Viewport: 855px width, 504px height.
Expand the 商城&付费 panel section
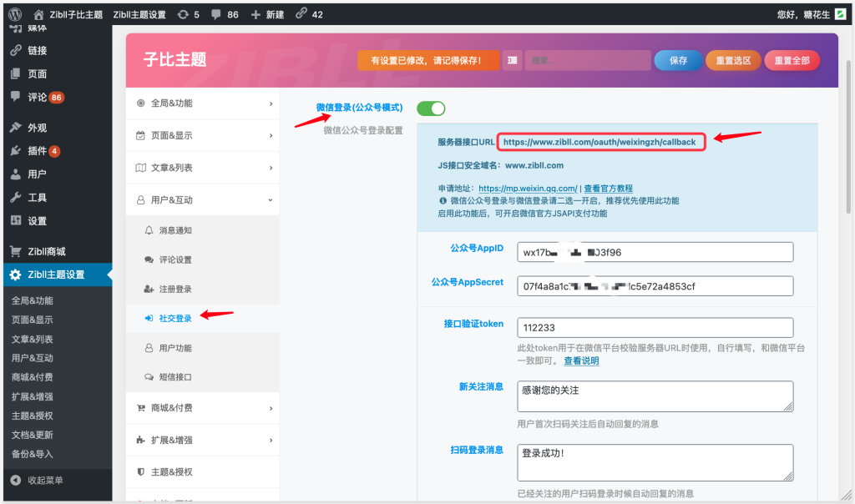pos(202,407)
